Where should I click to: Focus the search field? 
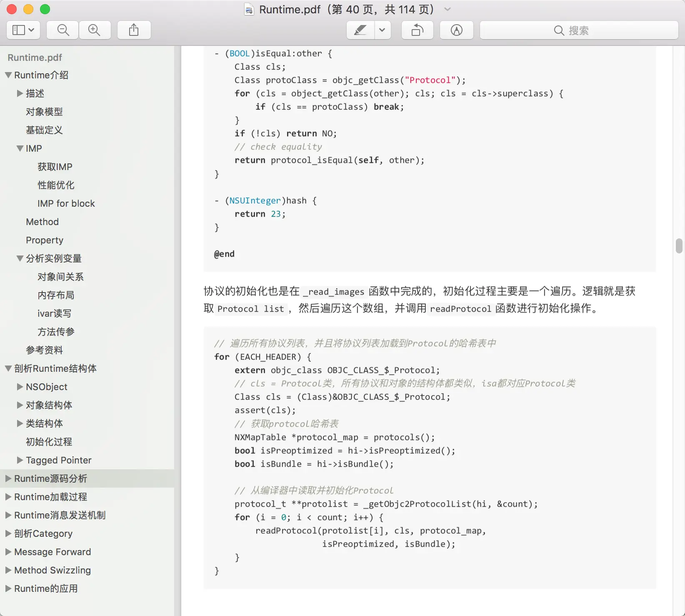click(579, 30)
